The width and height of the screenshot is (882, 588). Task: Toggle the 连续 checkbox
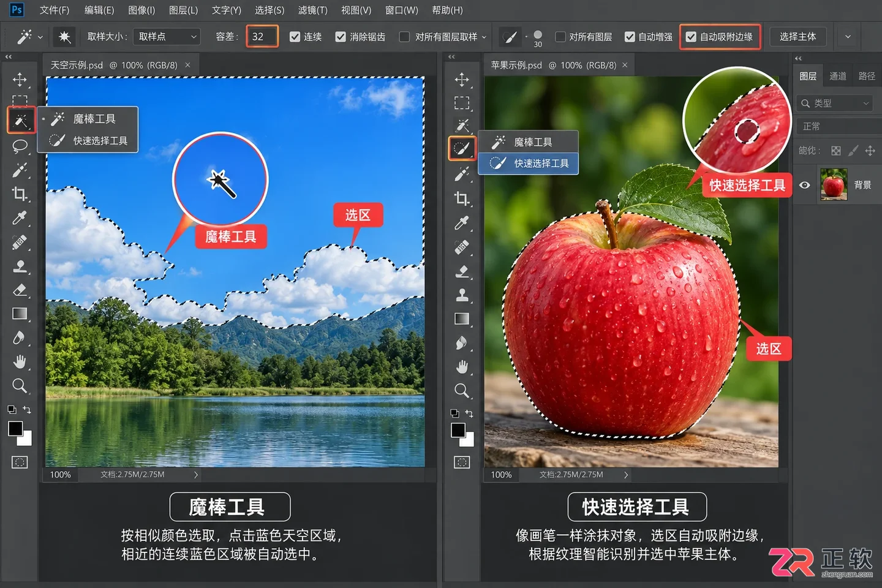(295, 37)
